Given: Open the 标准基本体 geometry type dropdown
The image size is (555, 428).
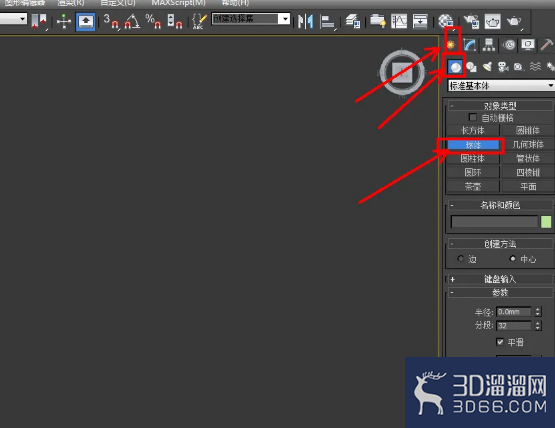Looking at the screenshot, I should click(x=501, y=86).
